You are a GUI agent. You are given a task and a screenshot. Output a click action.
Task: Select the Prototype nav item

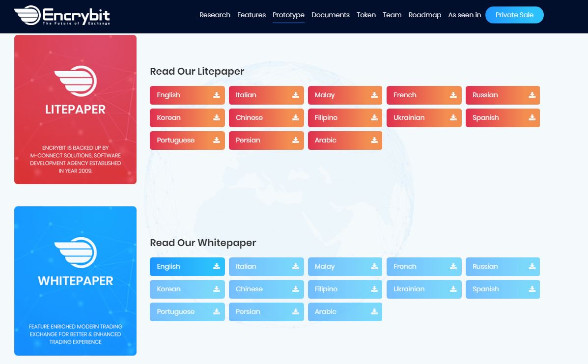click(x=288, y=15)
